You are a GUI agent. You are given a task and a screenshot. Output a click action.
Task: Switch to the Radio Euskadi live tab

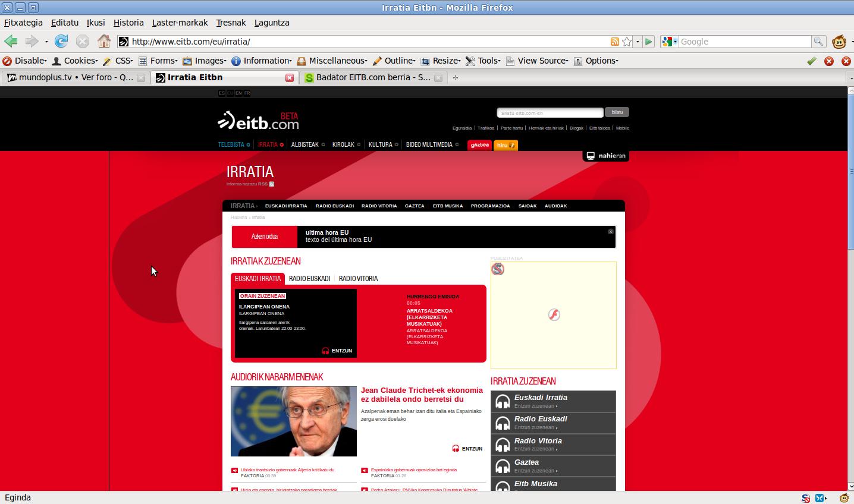tap(309, 279)
